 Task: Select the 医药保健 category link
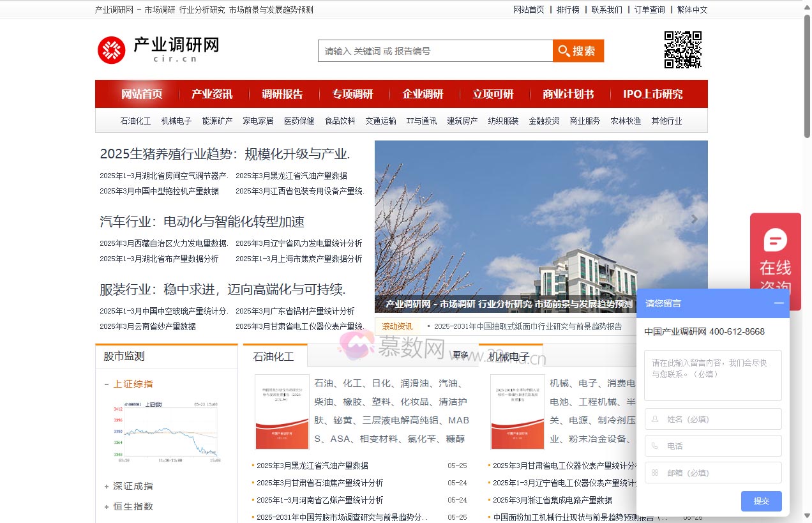pos(299,120)
